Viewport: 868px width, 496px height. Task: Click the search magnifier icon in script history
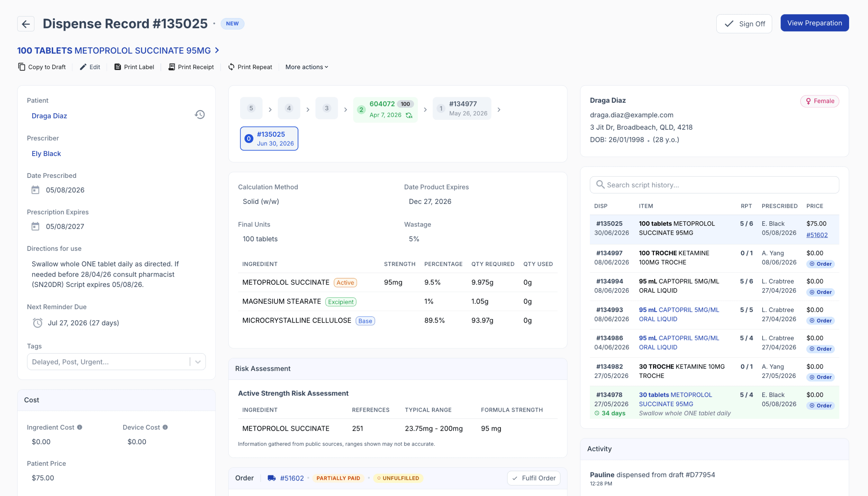(x=600, y=185)
